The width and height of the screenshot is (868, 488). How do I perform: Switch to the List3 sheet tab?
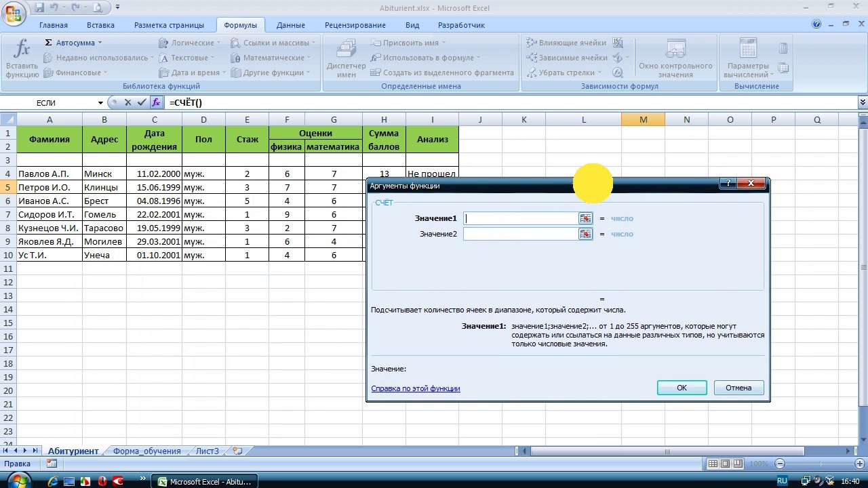[207, 451]
